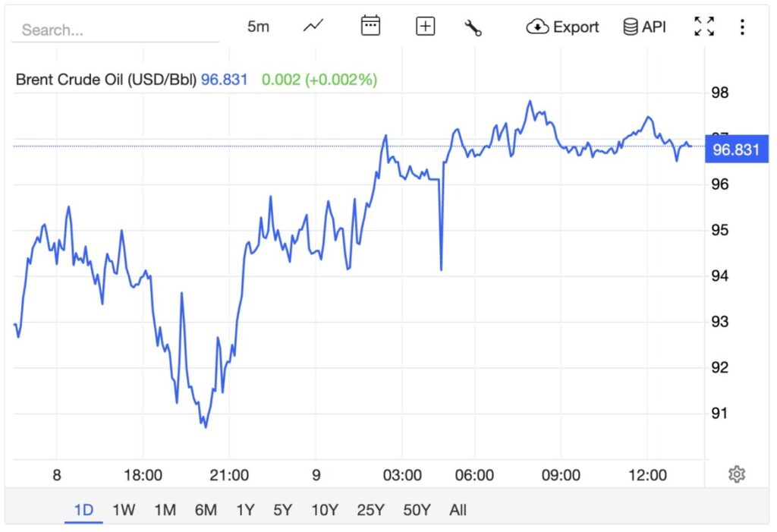Toggle the 5Y range on
Viewport: 777px width, 532px height.
282,510
